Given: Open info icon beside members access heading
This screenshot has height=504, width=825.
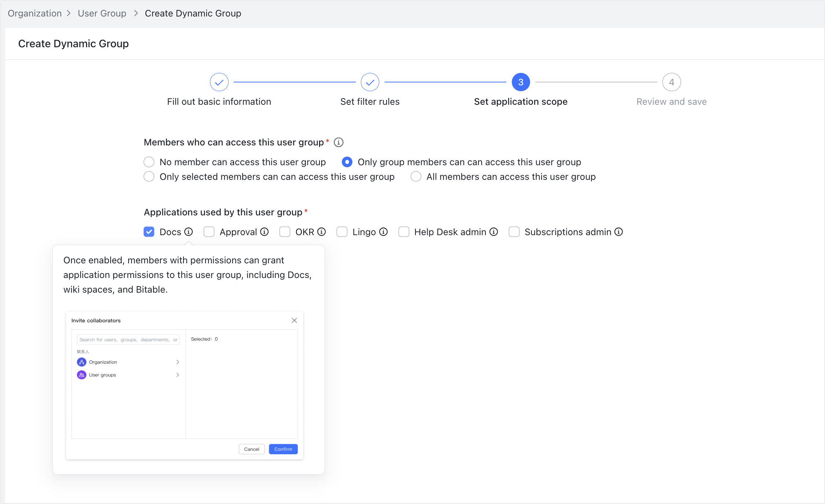Looking at the screenshot, I should pyautogui.click(x=339, y=142).
